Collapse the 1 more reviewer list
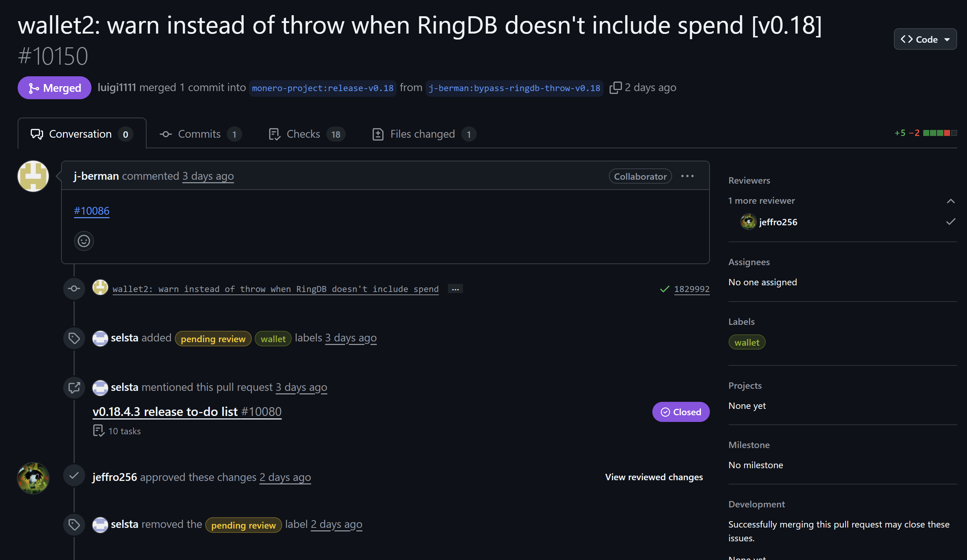 coord(950,201)
